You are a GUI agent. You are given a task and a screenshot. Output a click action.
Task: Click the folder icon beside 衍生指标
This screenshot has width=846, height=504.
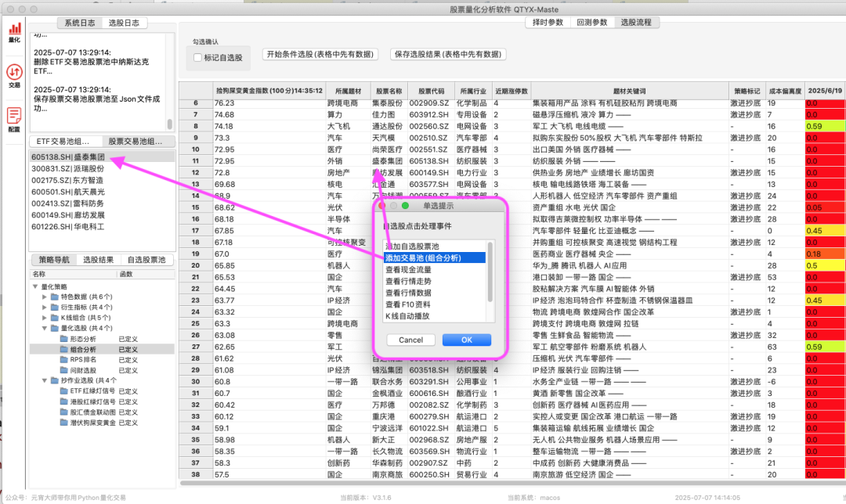pos(55,308)
